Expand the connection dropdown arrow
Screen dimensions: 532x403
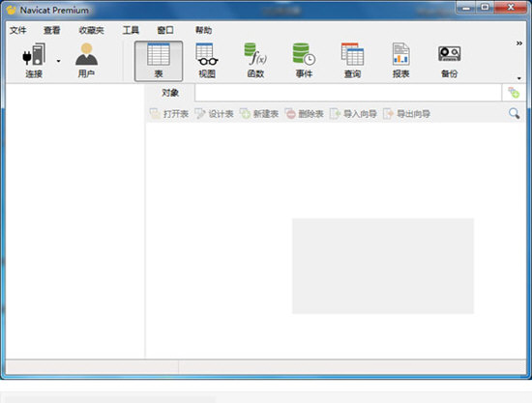tap(59, 61)
